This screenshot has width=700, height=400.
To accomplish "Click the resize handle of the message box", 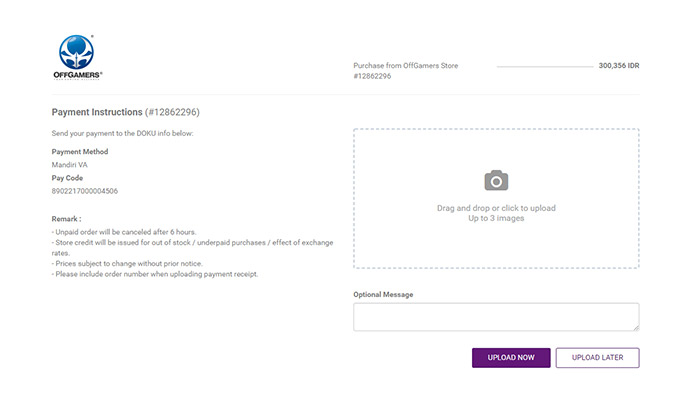I will pos(636,328).
